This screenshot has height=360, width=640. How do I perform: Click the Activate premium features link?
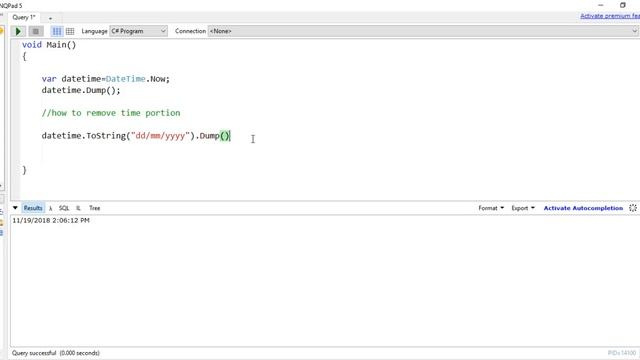click(610, 16)
